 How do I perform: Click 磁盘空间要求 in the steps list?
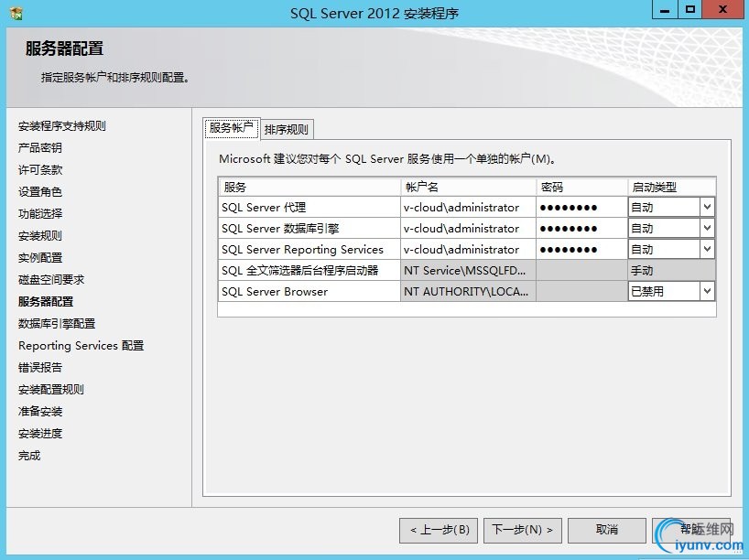pyautogui.click(x=51, y=280)
